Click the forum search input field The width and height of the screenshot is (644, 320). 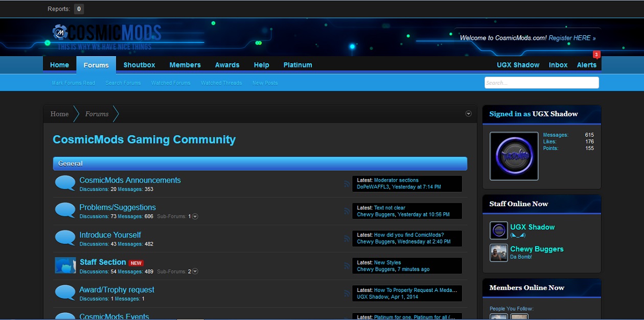541,83
